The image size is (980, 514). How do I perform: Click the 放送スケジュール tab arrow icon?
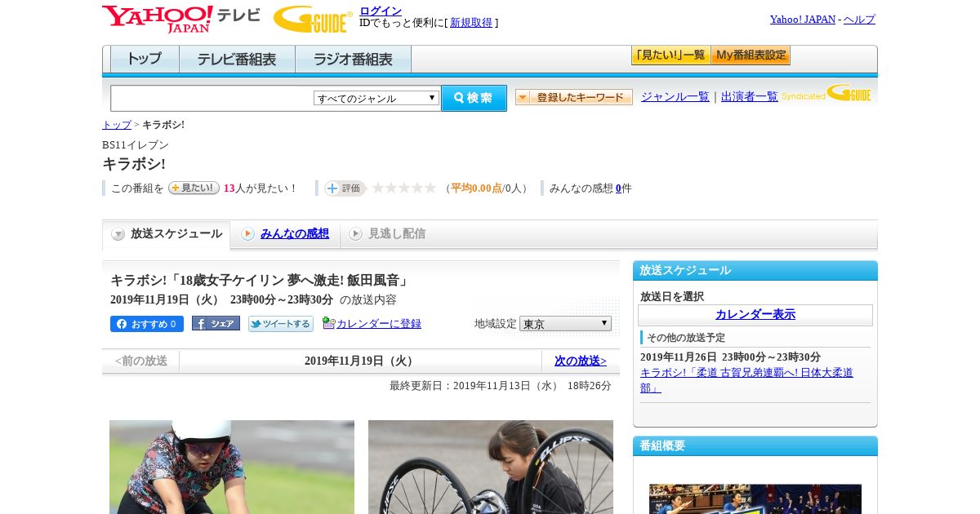pos(118,234)
